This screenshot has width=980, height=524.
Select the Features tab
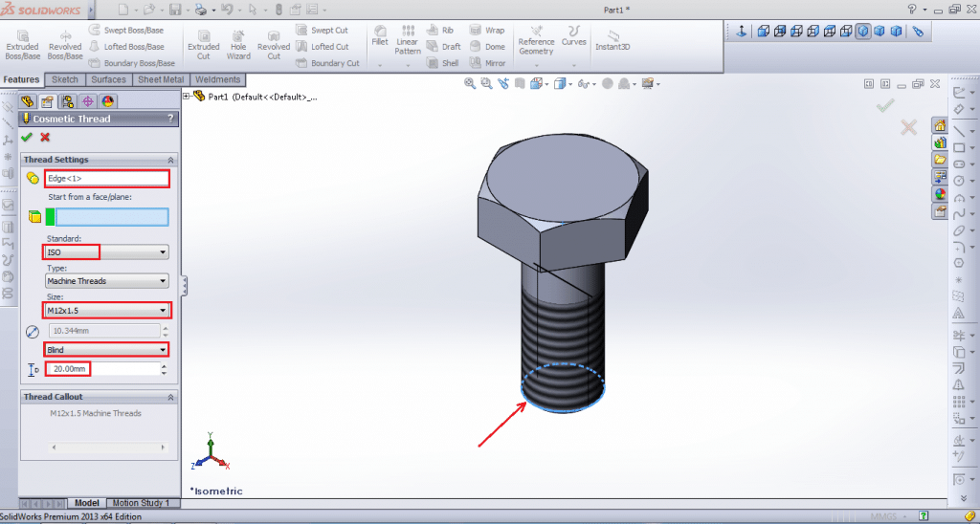tap(21, 79)
